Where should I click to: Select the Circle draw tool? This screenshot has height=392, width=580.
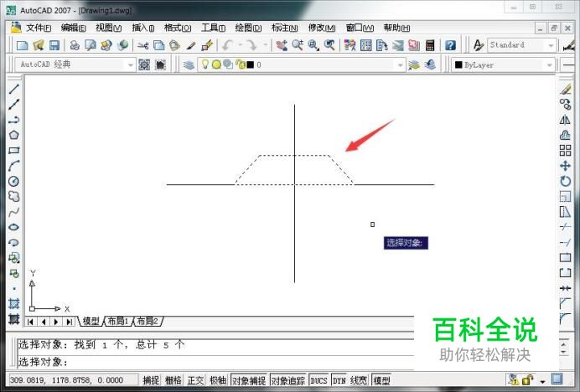pyautogui.click(x=14, y=181)
